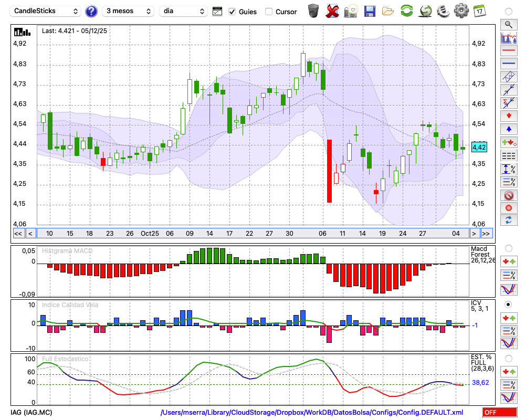525x420 pixels.
Task: Click the blue floppy disk save icon
Action: tap(370, 12)
